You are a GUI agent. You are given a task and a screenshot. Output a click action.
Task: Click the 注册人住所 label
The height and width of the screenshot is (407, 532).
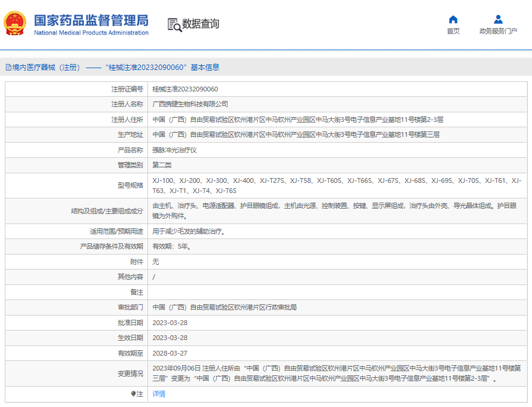(127, 120)
